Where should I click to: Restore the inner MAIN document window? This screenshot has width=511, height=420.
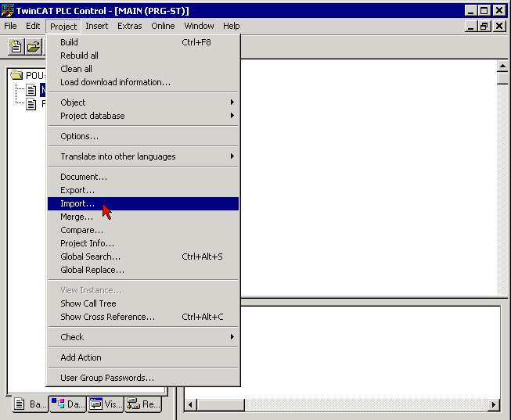pos(484,26)
